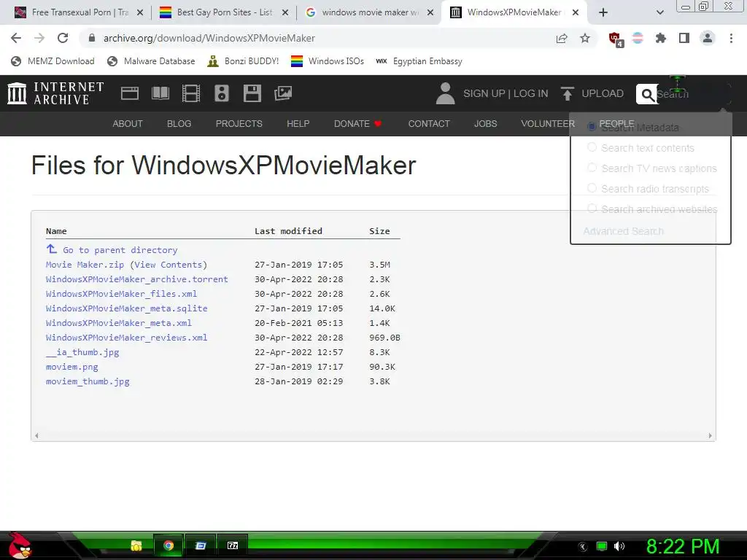The width and height of the screenshot is (747, 560).
Task: Download the Movie Maker.zip file
Action: pyautogui.click(x=85, y=265)
